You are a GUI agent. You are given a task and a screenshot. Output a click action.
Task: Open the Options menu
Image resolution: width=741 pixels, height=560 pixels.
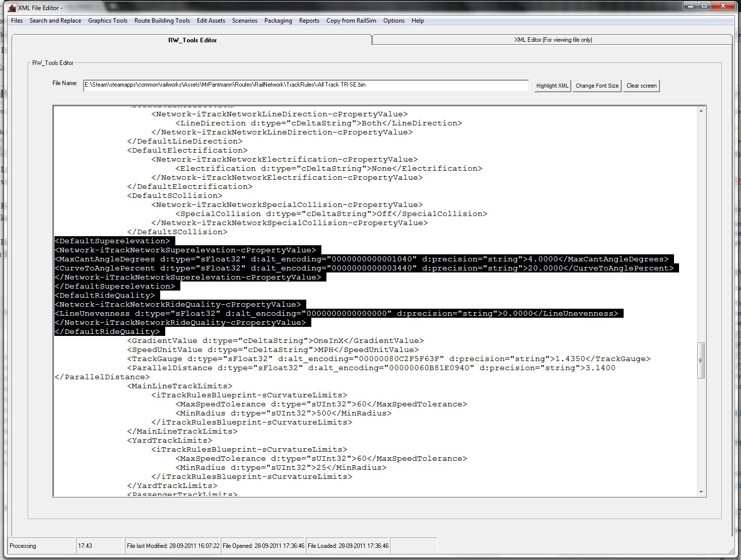click(x=394, y=21)
